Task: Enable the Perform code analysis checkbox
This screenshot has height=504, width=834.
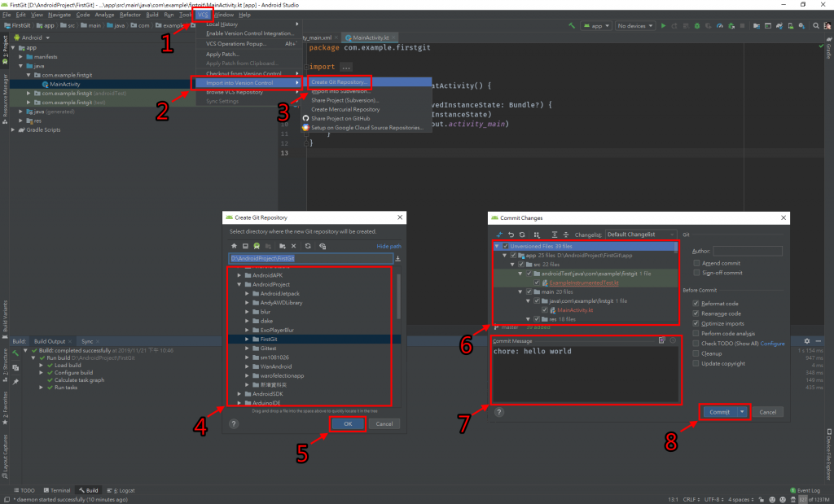Action: pos(696,333)
